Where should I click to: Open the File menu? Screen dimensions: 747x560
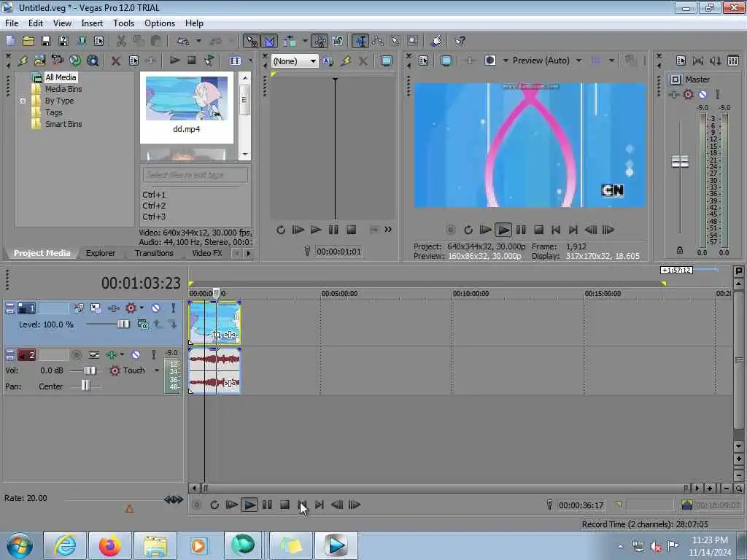tap(12, 23)
